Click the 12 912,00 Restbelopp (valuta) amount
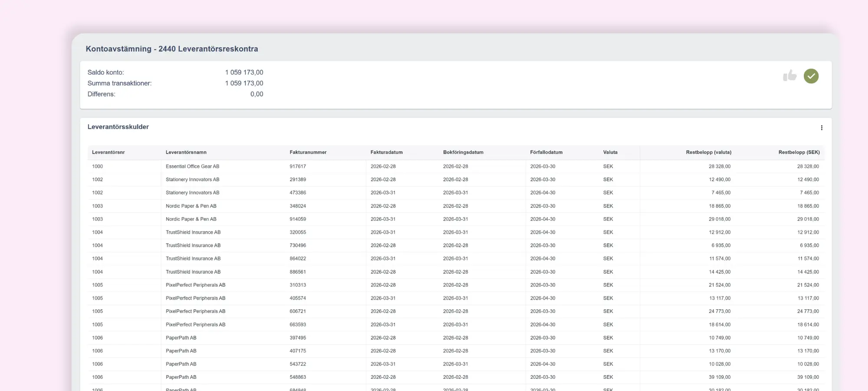 point(720,232)
